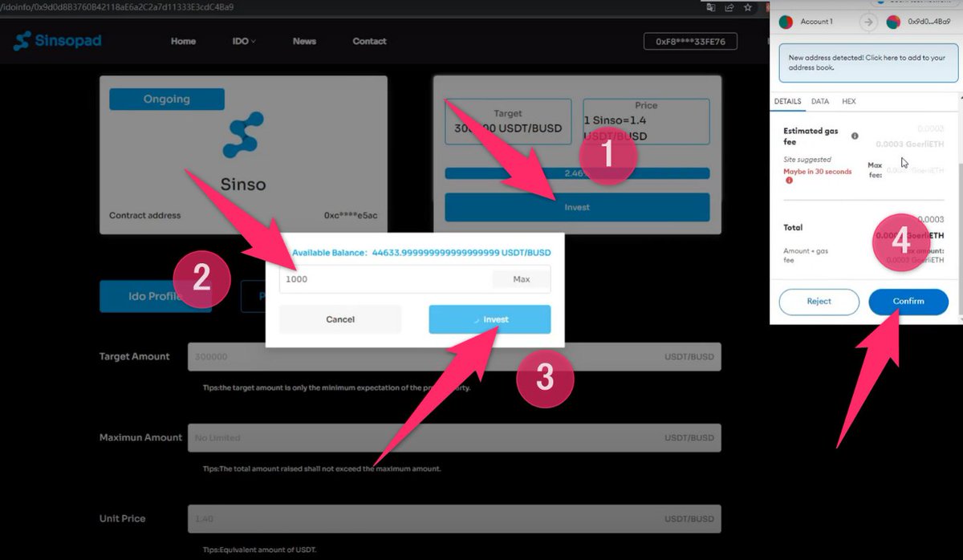Click the Ongoing status badge
This screenshot has width=963, height=560.
click(x=167, y=99)
